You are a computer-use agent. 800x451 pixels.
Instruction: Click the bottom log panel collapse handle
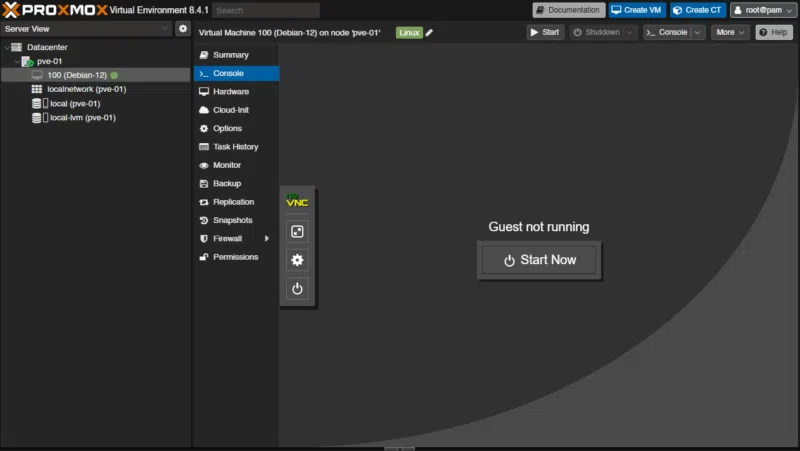pos(399,449)
